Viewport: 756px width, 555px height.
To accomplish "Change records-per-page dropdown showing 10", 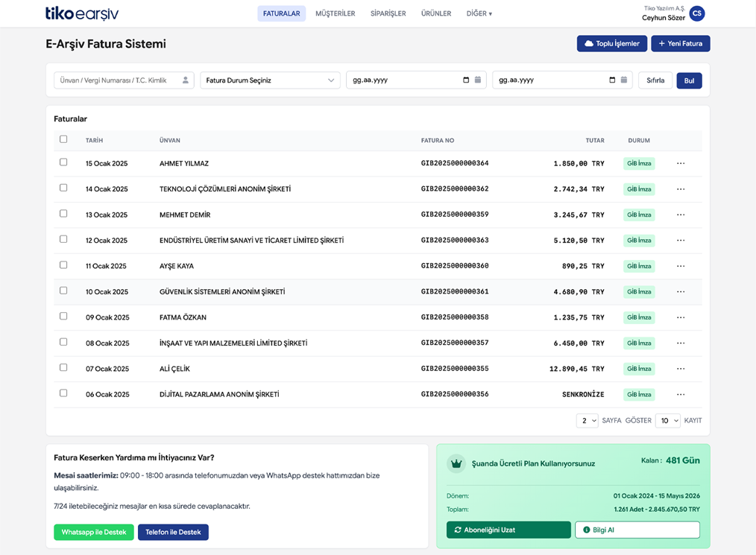I will click(667, 421).
